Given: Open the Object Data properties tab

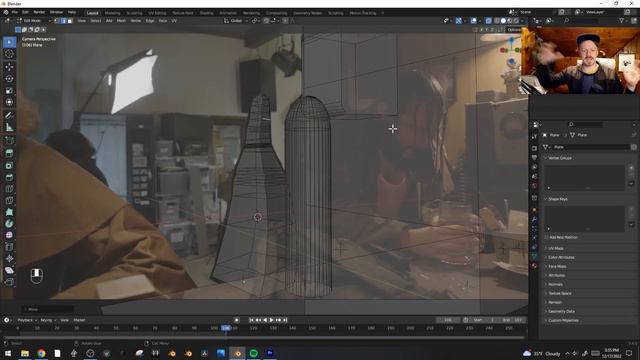Looking at the screenshot, I should point(534,256).
